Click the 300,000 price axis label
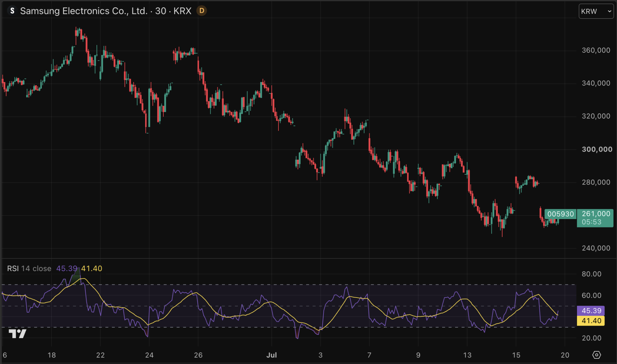617x364 pixels. [x=597, y=149]
